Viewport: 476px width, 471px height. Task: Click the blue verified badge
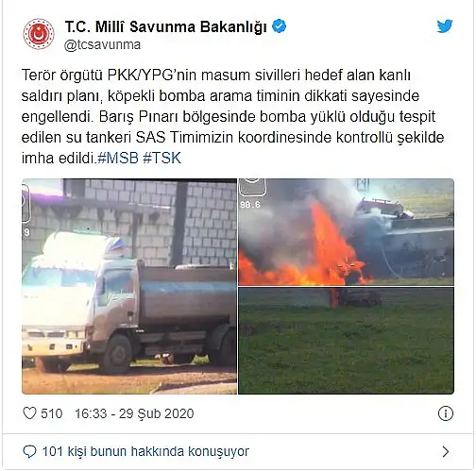tap(279, 26)
